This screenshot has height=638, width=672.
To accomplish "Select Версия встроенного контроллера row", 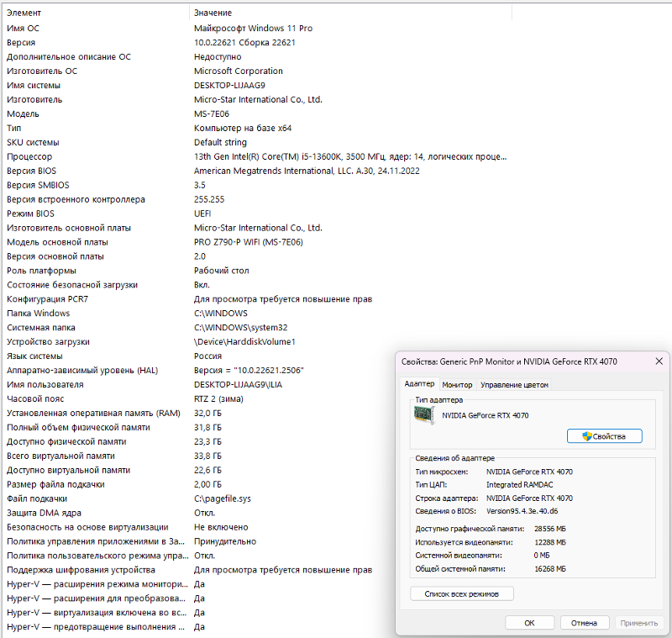I will [x=257, y=199].
